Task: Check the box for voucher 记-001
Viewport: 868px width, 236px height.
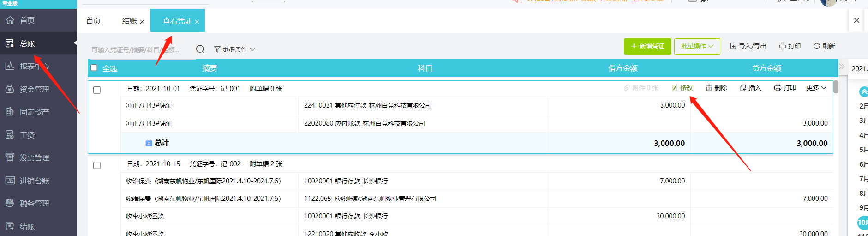Action: pyautogui.click(x=97, y=90)
